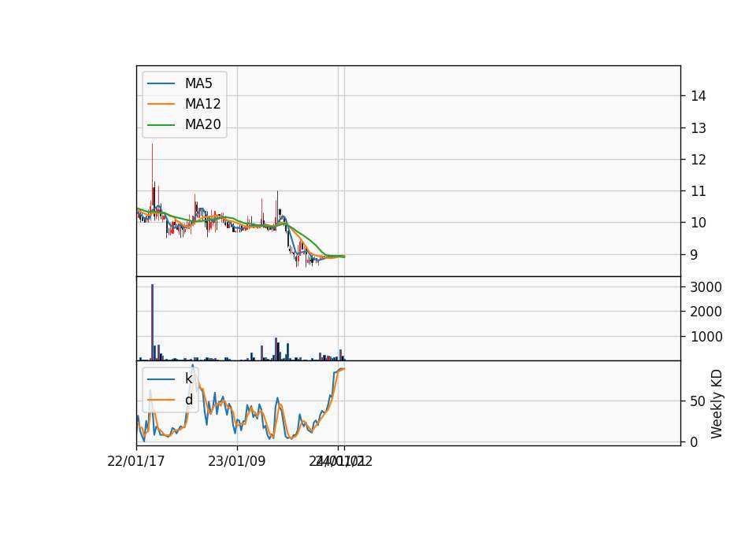The image size is (756, 543).
Task: Click the 22/01/17 date axis label
Action: 136,462
